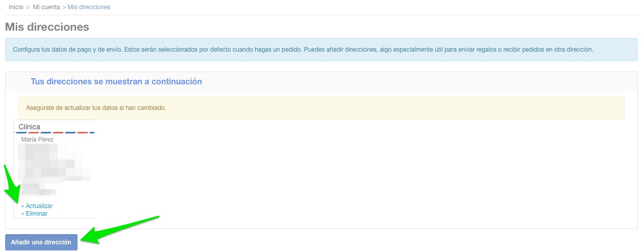Screen dimensions: 644x252
Task: Delete the Clínica address via Eliminar
Action: point(36,214)
